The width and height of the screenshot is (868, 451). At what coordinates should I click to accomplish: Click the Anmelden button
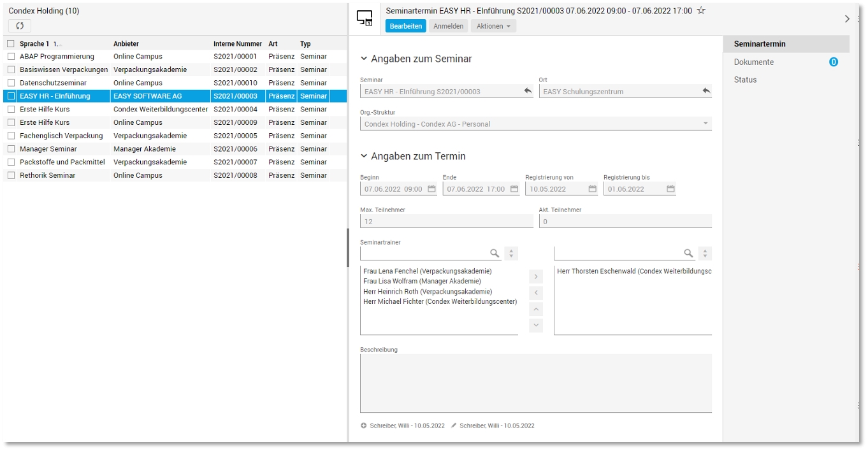pyautogui.click(x=449, y=26)
